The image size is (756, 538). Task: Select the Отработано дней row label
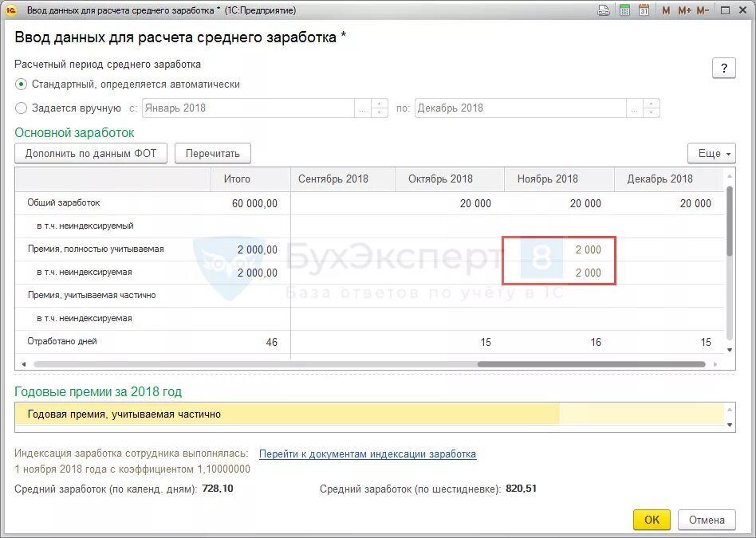[62, 341]
